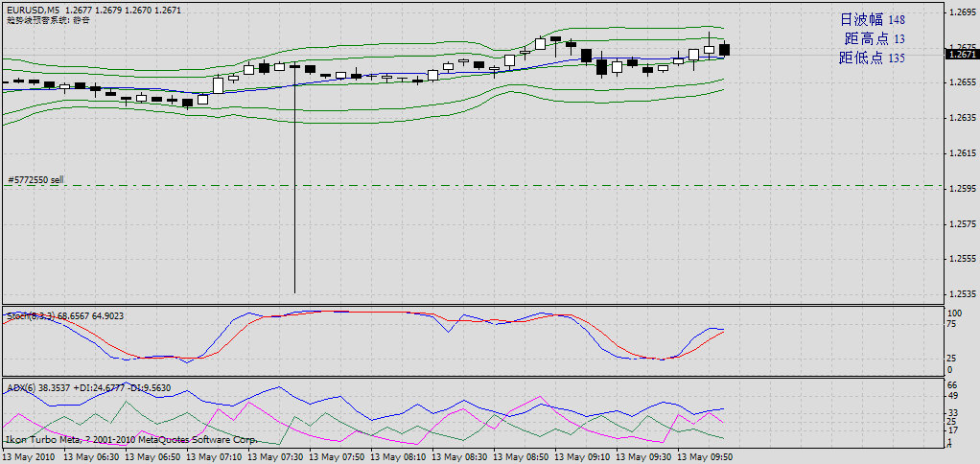Click the 1.2695 price scale value
This screenshot has height=464, width=980.
point(963,12)
